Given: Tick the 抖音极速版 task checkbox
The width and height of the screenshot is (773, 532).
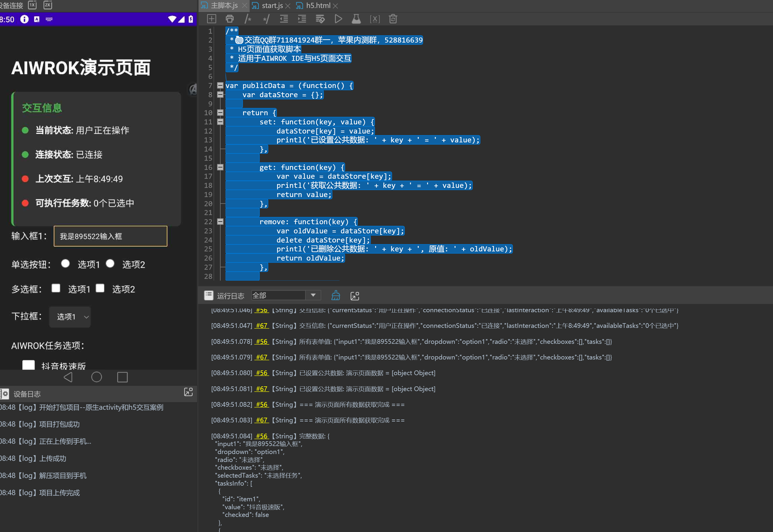Looking at the screenshot, I should [28, 365].
